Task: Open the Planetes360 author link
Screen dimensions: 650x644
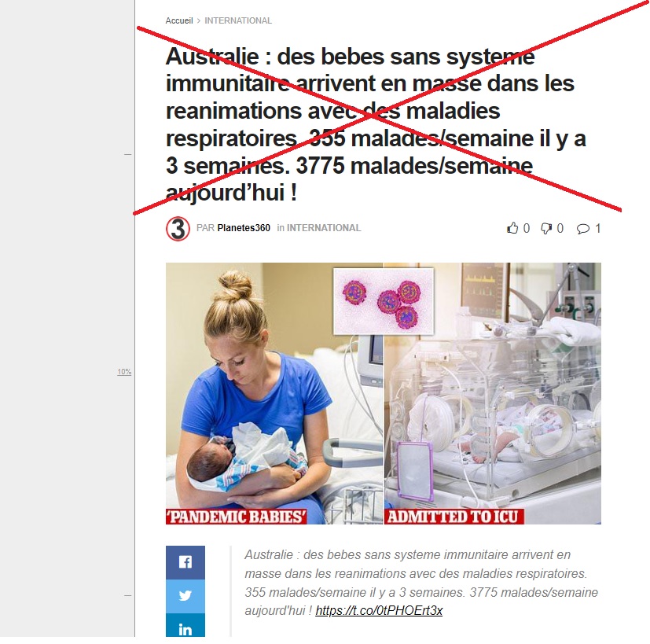Action: coord(244,228)
